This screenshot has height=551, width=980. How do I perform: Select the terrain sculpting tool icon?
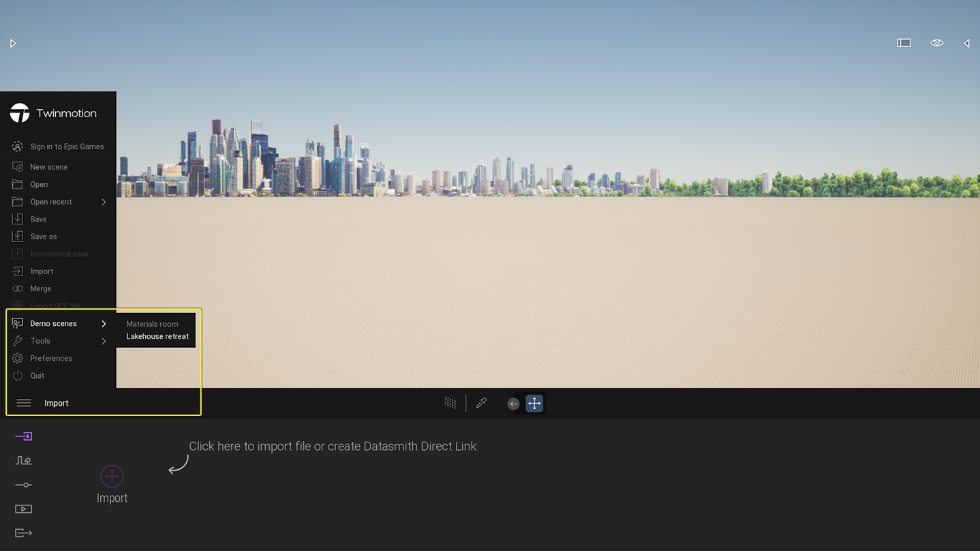tap(23, 460)
